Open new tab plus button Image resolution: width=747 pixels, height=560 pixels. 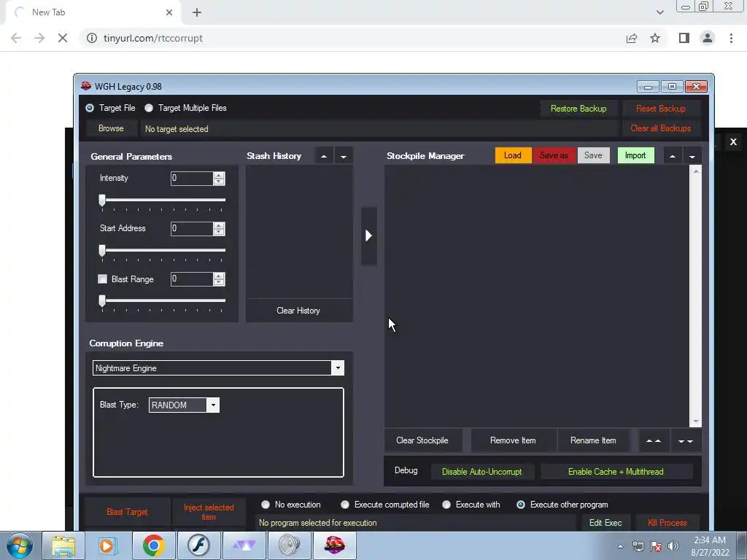tap(197, 12)
